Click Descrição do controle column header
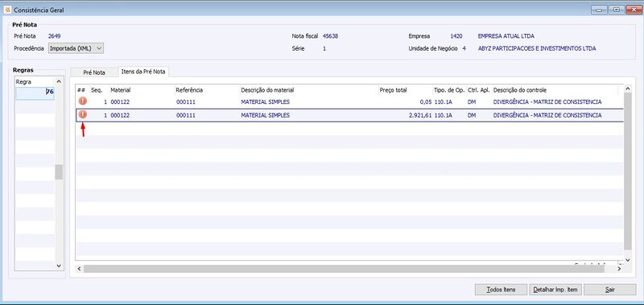The image size is (644, 305). point(519,90)
